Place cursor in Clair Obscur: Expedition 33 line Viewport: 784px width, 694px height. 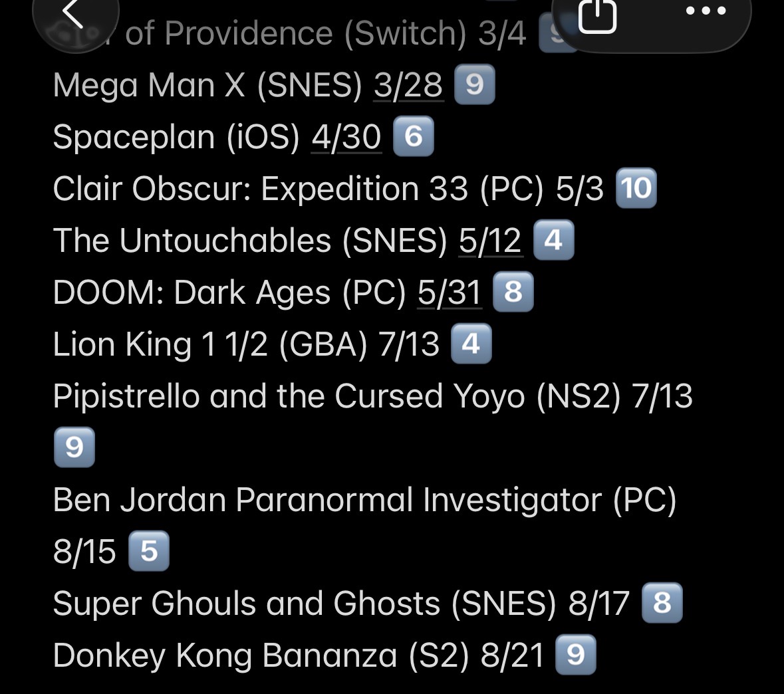coord(328,189)
